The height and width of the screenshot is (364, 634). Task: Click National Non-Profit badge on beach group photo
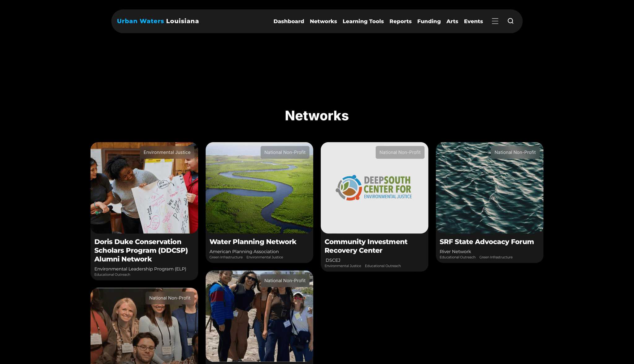point(285,280)
